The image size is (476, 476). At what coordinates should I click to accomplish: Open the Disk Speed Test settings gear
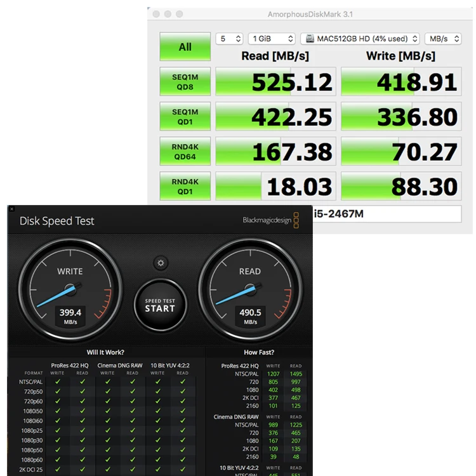pyautogui.click(x=161, y=263)
